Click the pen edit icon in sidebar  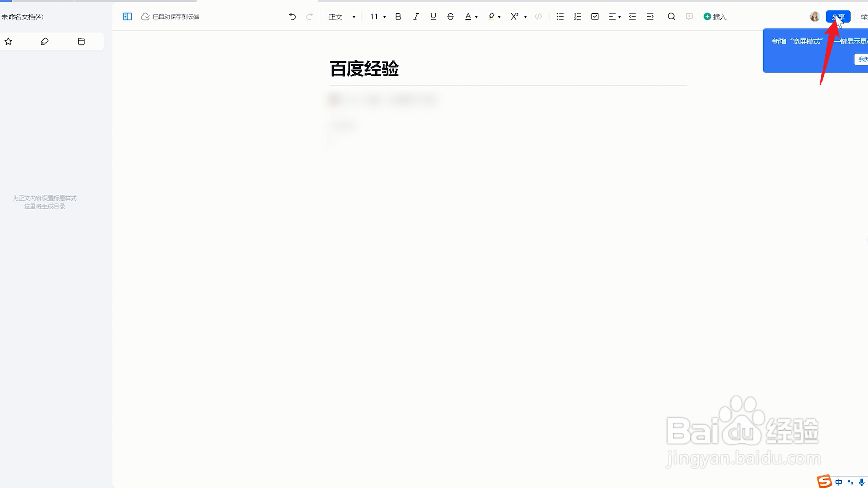pyautogui.click(x=44, y=42)
